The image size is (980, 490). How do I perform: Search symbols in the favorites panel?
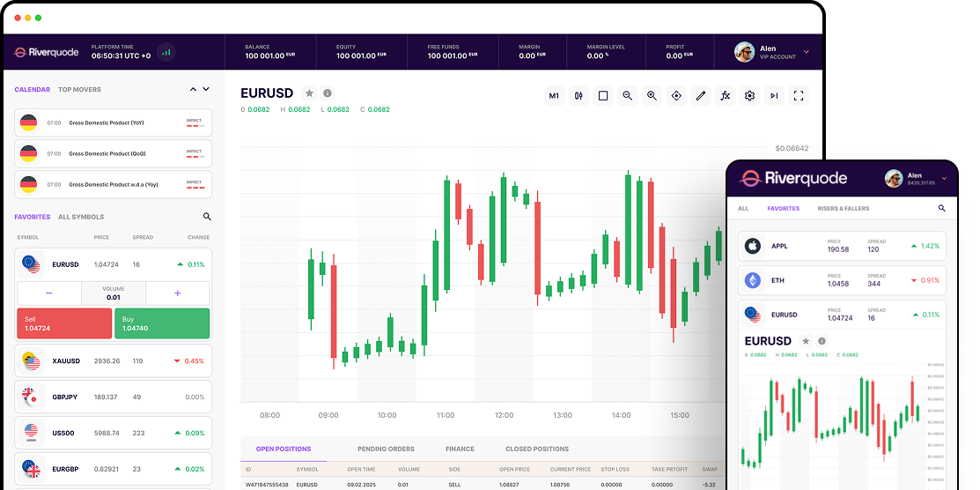pyautogui.click(x=207, y=217)
